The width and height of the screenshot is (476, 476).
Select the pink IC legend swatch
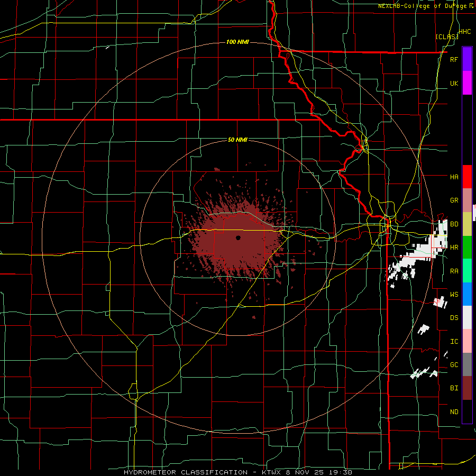click(467, 341)
